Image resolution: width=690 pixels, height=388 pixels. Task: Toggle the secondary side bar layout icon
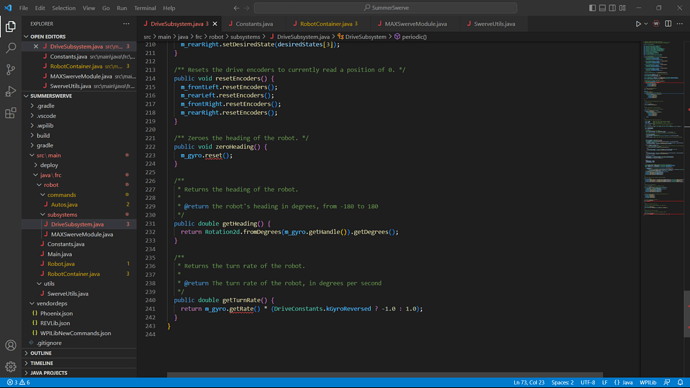pyautogui.click(x=612, y=8)
